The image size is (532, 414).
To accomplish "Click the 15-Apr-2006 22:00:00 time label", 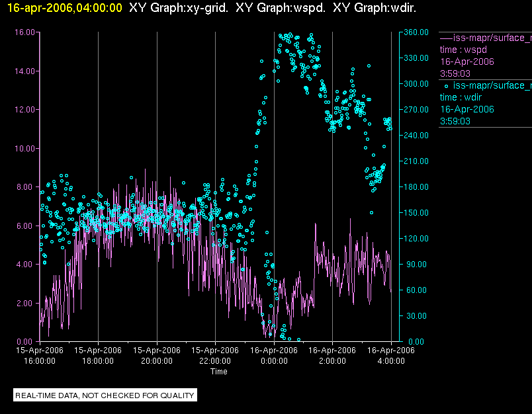I will [x=215, y=355].
